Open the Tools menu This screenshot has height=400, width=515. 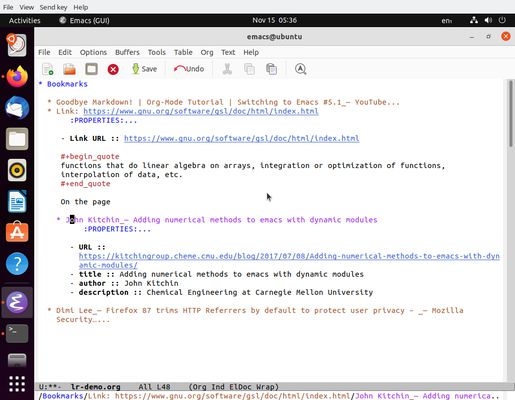coord(157,52)
